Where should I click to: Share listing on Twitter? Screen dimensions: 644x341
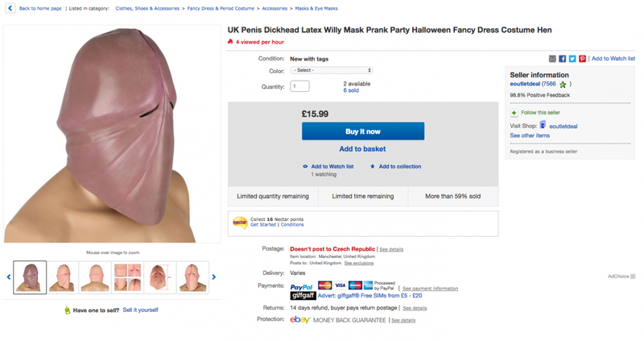point(572,59)
